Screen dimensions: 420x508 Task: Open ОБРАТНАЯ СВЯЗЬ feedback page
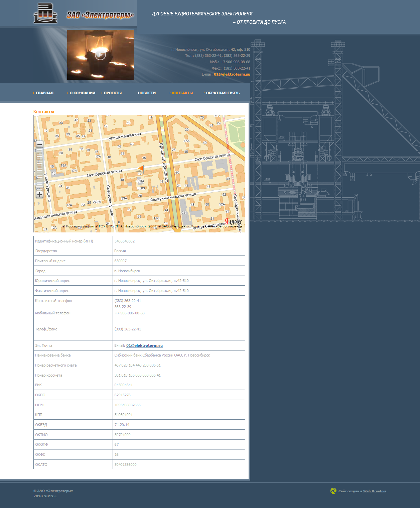pos(223,93)
